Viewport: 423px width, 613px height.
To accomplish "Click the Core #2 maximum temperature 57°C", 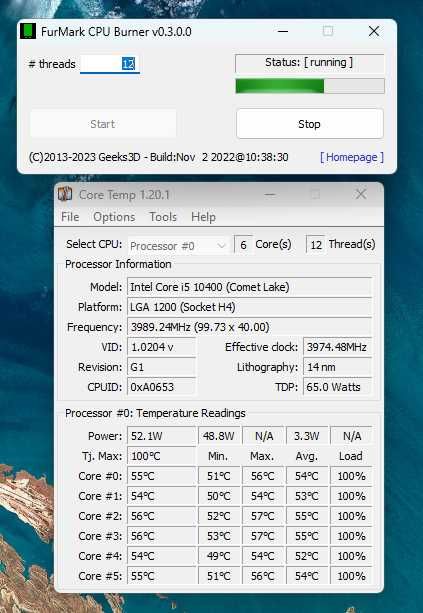I will pyautogui.click(x=263, y=516).
